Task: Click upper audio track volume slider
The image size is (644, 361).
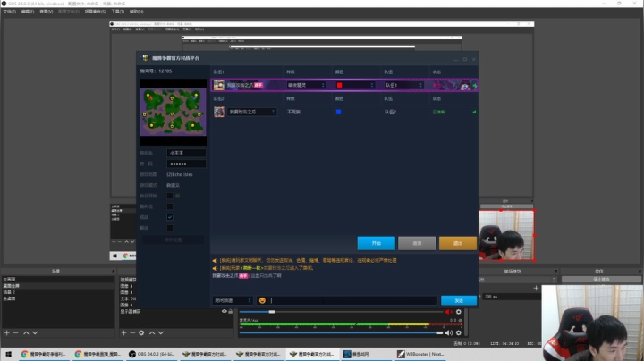Action: coord(343,312)
